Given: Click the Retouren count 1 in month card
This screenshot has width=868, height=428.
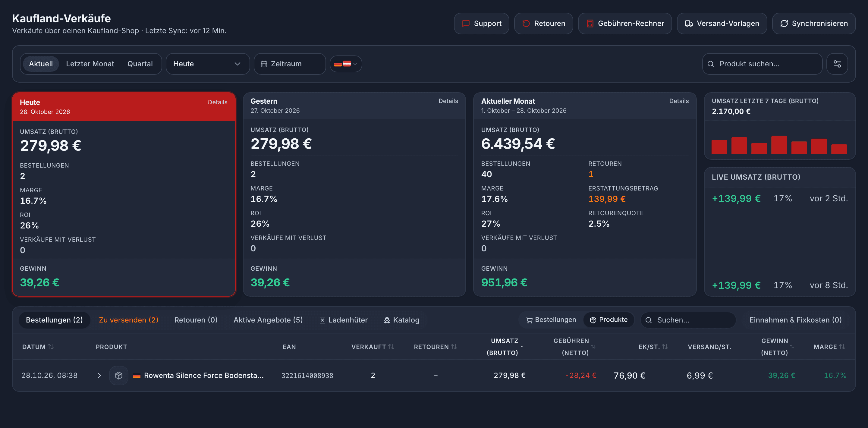Looking at the screenshot, I should coord(591,174).
